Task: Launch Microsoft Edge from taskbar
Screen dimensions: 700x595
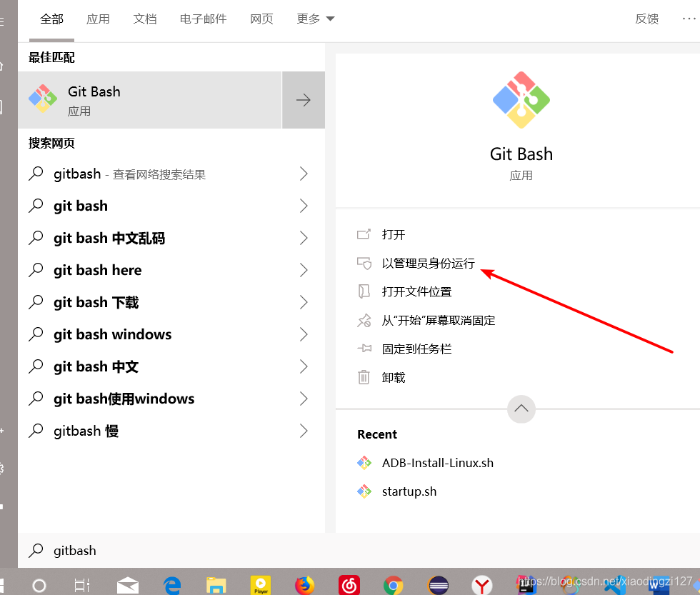Action: click(x=172, y=585)
